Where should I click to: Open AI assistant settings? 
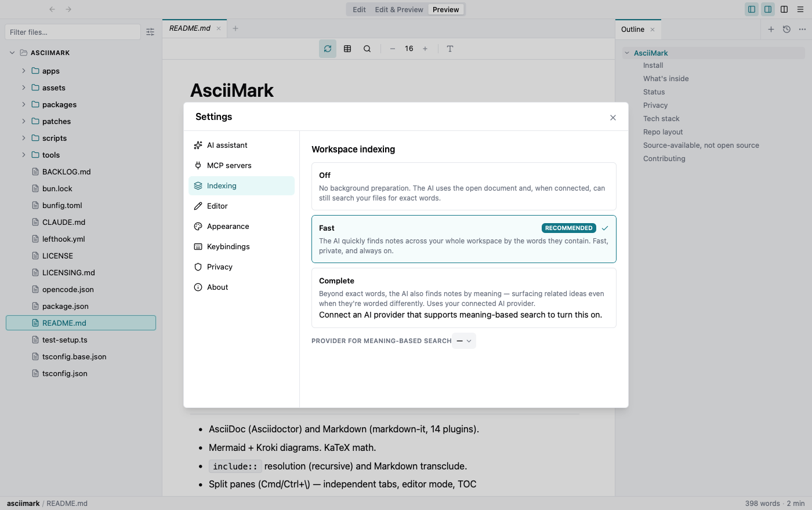[x=241, y=145]
